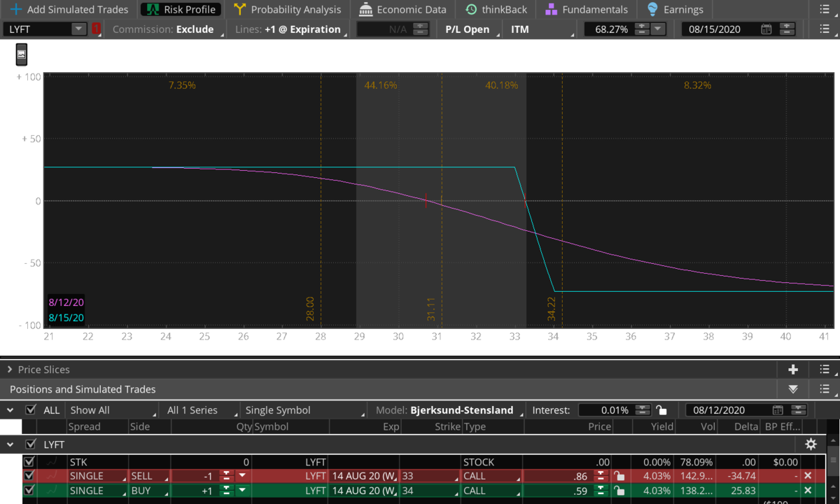Open the LYFT group settings gear
Viewport: 840px width, 504px height.
point(811,444)
